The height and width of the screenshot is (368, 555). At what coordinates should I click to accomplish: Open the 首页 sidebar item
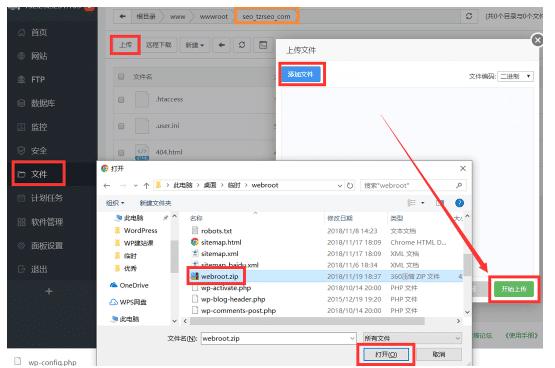click(x=38, y=33)
